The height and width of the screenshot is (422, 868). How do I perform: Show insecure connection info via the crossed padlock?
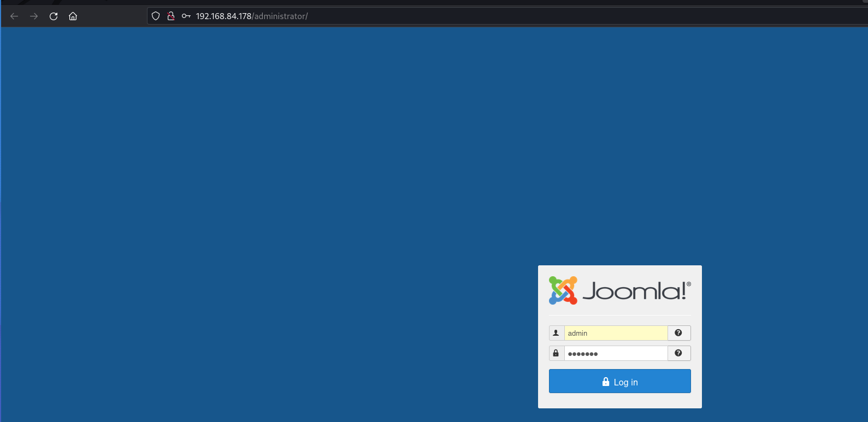(171, 16)
